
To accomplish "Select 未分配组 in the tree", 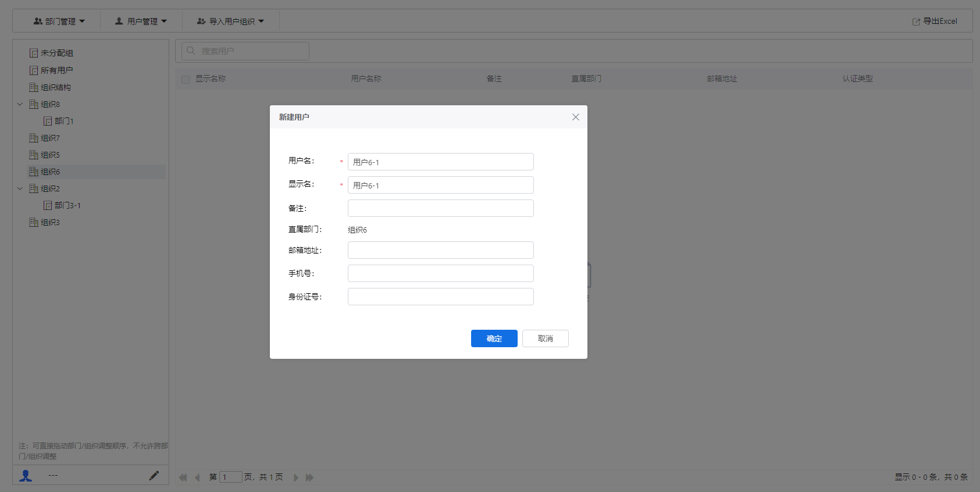I will pyautogui.click(x=56, y=53).
